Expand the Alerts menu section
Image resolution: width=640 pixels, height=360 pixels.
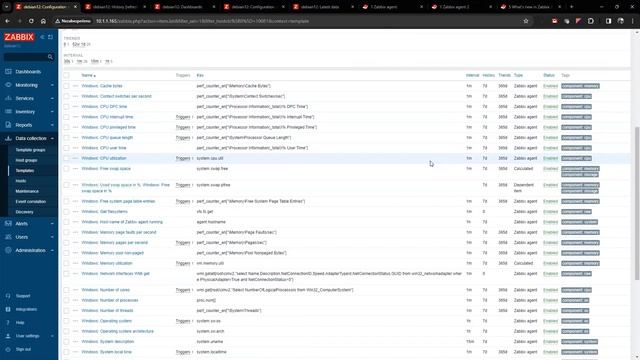click(52, 223)
